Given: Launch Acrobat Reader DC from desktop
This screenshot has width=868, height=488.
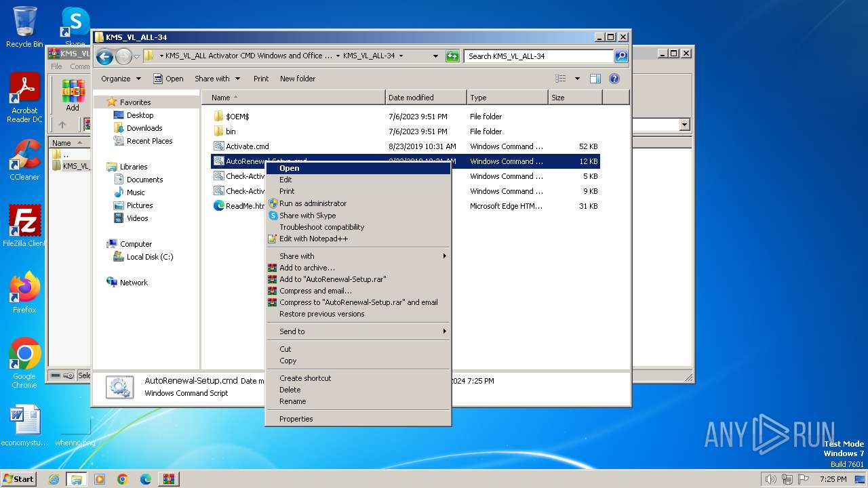Looking at the screenshot, I should click(x=24, y=98).
